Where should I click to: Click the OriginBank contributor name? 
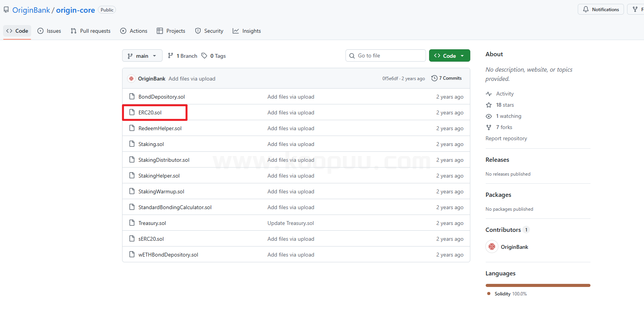[514, 247]
